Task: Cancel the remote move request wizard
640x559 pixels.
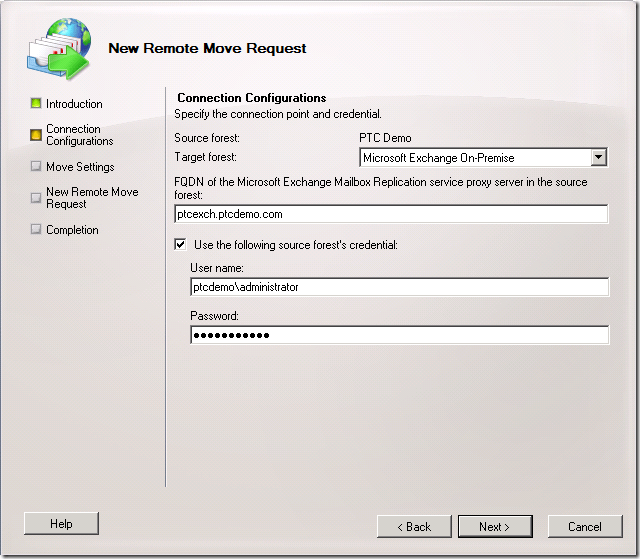Action: 585,526
